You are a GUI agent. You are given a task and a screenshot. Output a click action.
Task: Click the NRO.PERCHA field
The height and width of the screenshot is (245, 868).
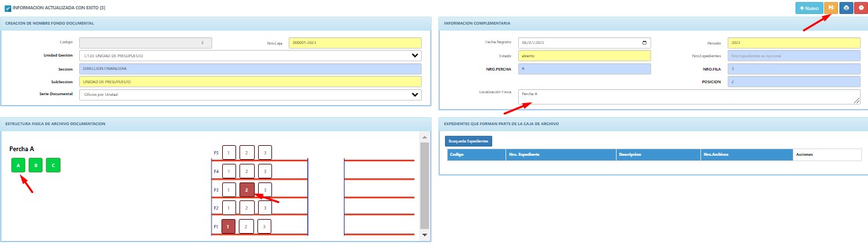coord(585,69)
